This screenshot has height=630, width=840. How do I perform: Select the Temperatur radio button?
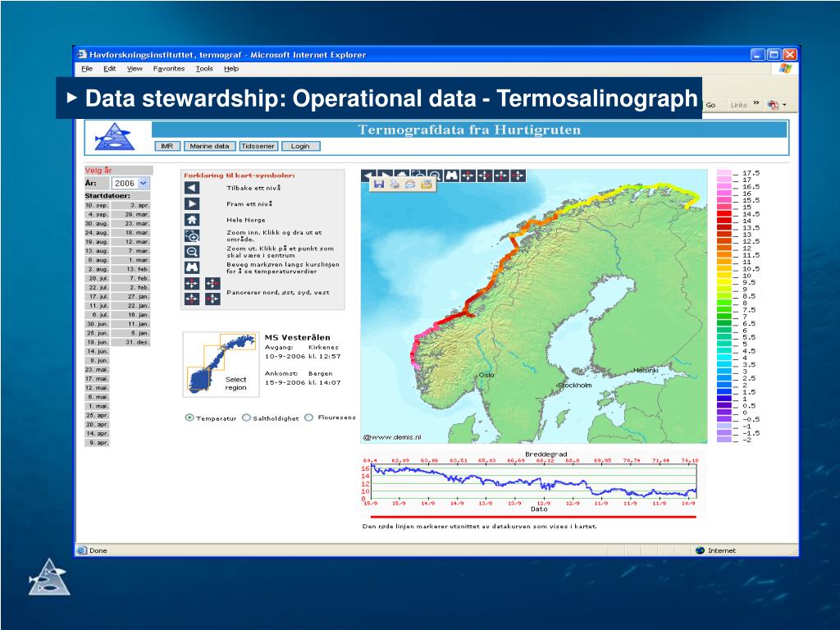click(189, 418)
